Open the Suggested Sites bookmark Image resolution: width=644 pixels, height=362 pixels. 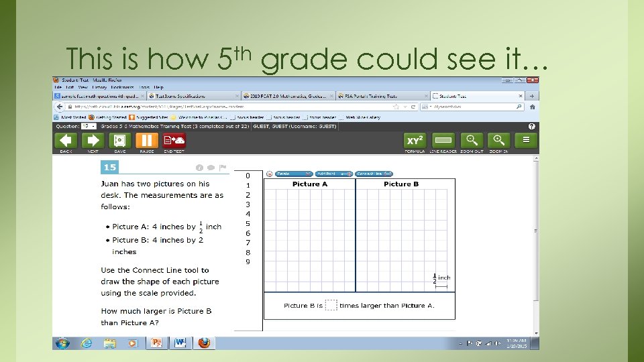[149, 117]
